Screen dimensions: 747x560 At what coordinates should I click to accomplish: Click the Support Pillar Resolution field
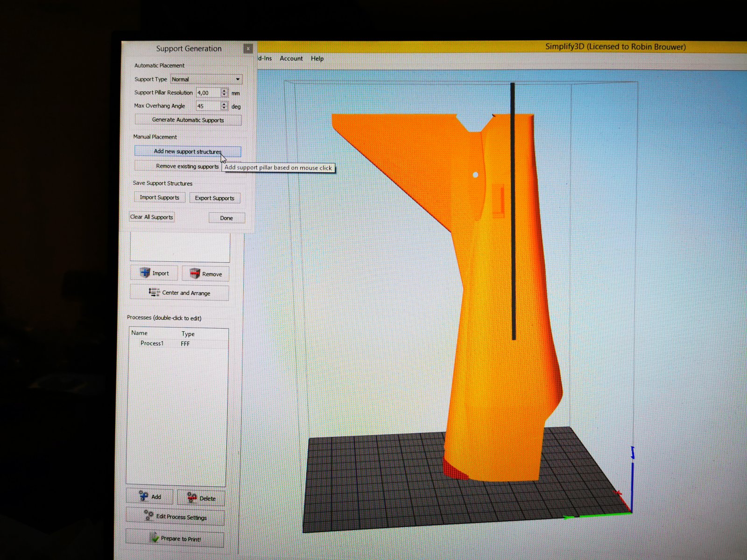tap(208, 93)
